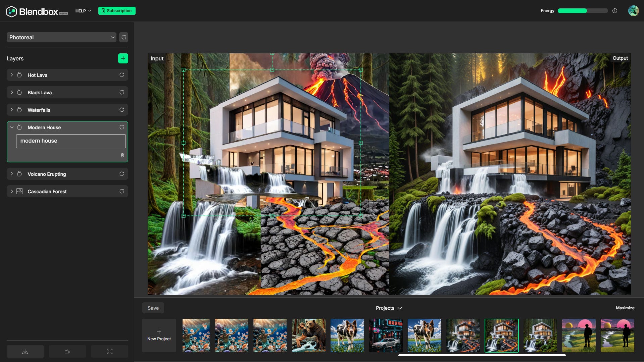This screenshot has height=362, width=644.
Task: Open the Projects dropdown
Action: (x=389, y=308)
